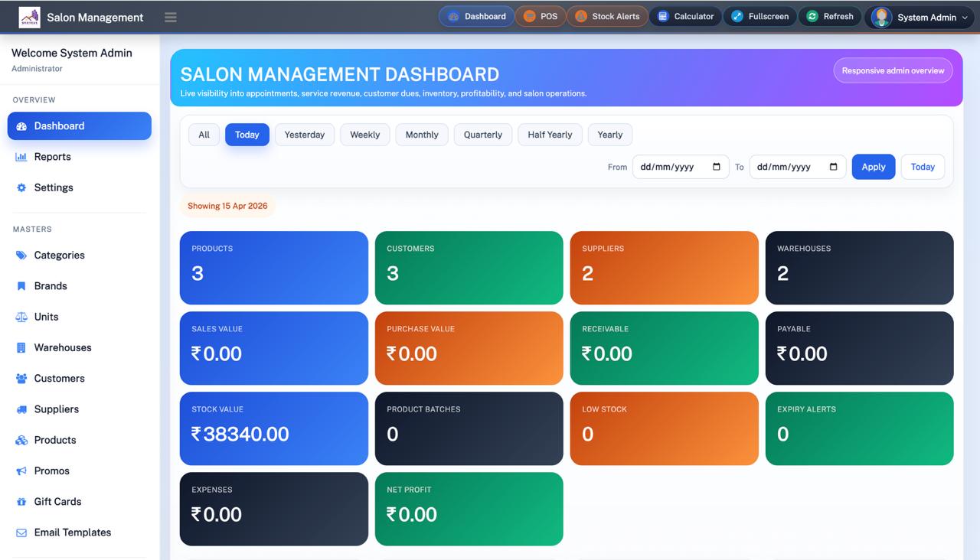Select Categories in the Masters sidebar
This screenshot has width=980, height=560.
click(x=59, y=255)
